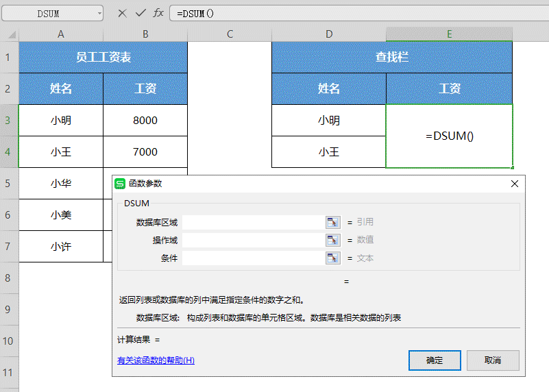Click the formula bar showing =DSUM()
Viewport: 549px width, 392px height.
[x=359, y=14]
